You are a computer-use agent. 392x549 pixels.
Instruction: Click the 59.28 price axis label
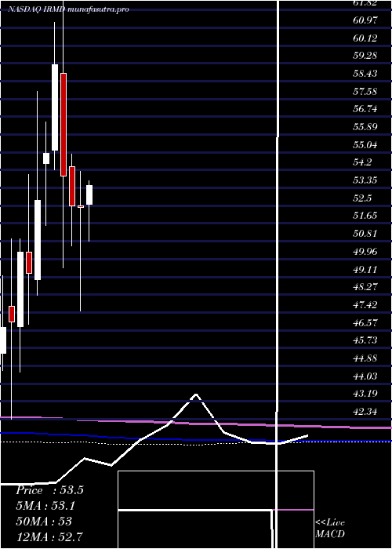click(365, 56)
